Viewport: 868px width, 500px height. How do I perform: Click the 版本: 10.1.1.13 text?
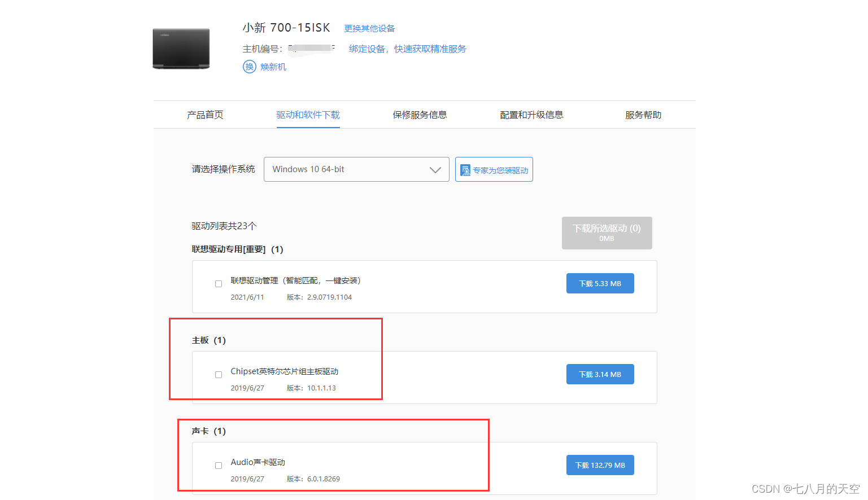(311, 388)
